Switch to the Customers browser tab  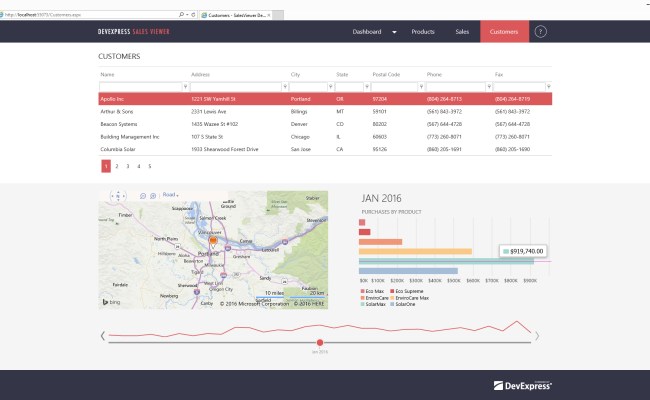235,15
